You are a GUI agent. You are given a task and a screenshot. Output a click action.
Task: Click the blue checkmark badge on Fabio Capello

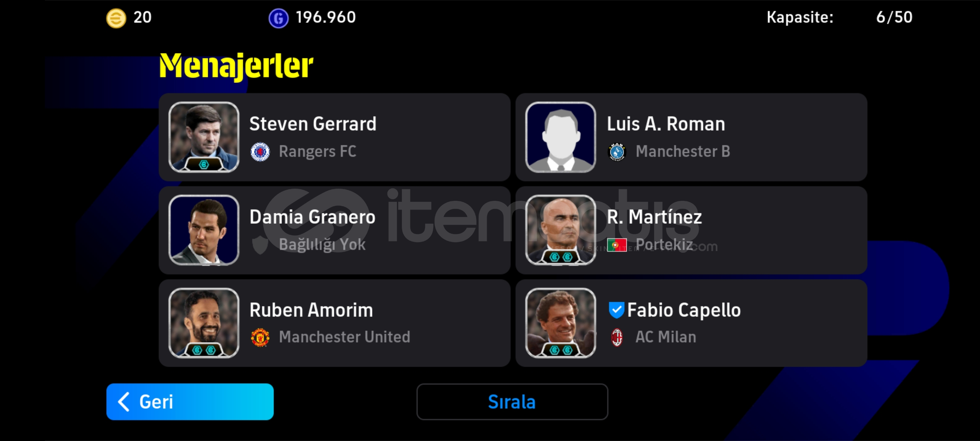click(616, 310)
